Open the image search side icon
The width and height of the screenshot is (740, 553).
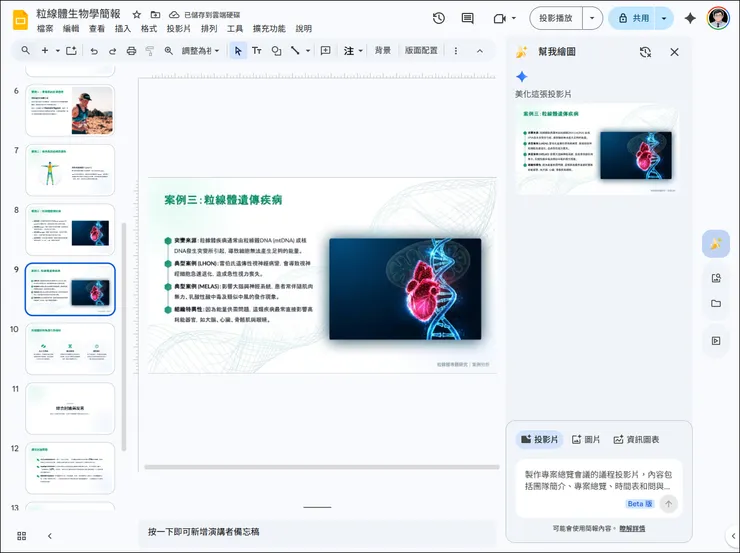[716, 278]
